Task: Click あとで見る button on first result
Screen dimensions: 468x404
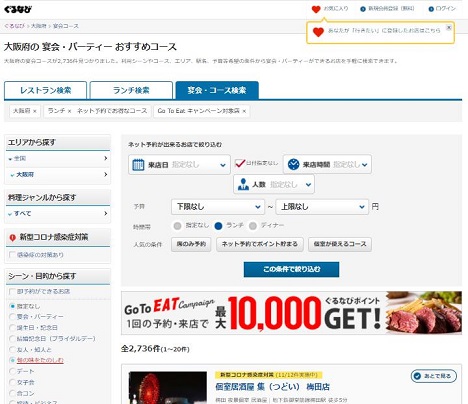Action: 434,376
